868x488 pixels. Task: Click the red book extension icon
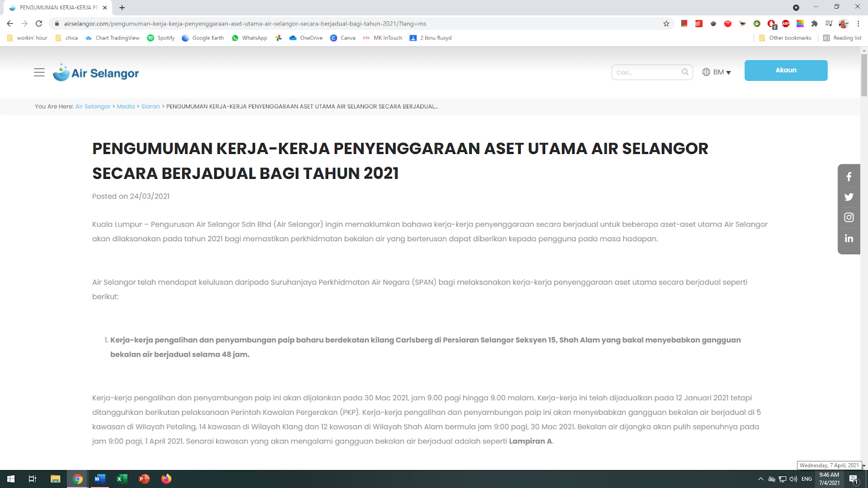point(684,23)
